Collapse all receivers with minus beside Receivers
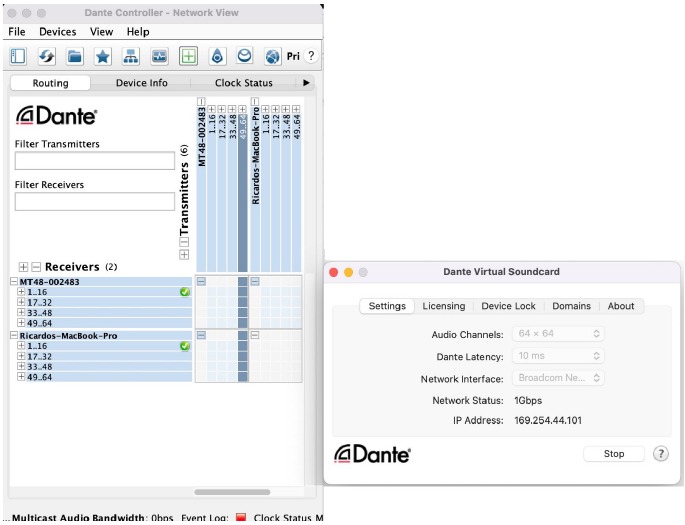Screen dimensions: 685x525 [x=36, y=267]
